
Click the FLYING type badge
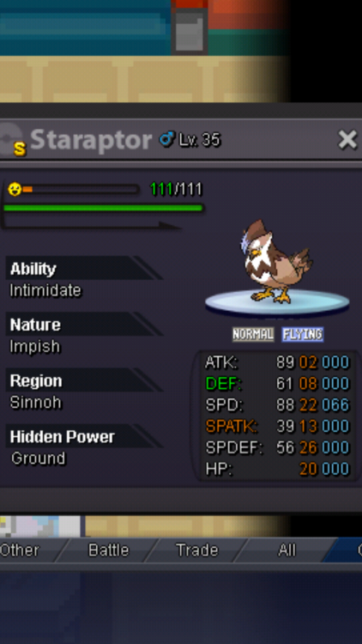[303, 334]
